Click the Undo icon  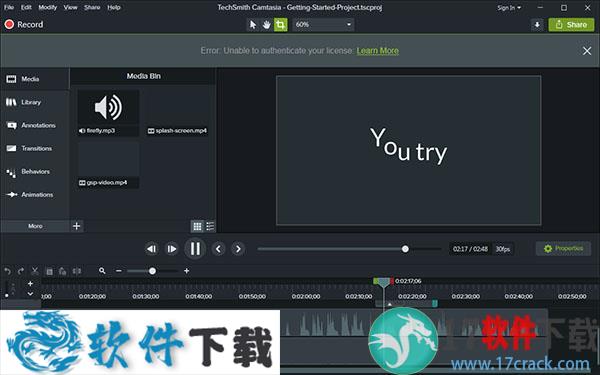click(7, 271)
